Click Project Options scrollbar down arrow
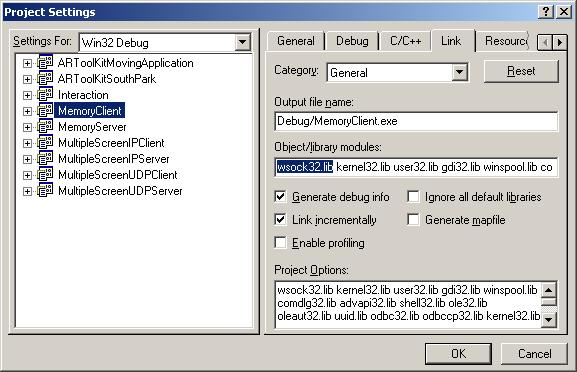 point(549,319)
